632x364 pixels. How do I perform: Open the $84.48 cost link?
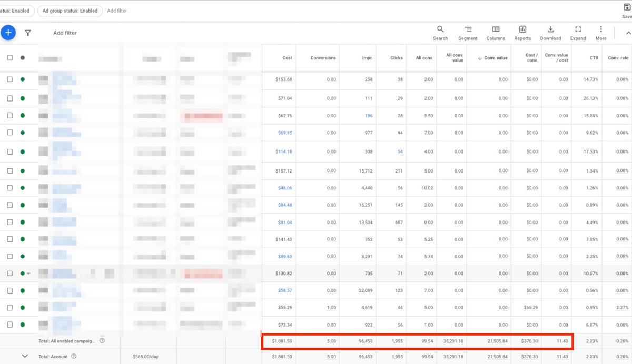click(x=284, y=205)
